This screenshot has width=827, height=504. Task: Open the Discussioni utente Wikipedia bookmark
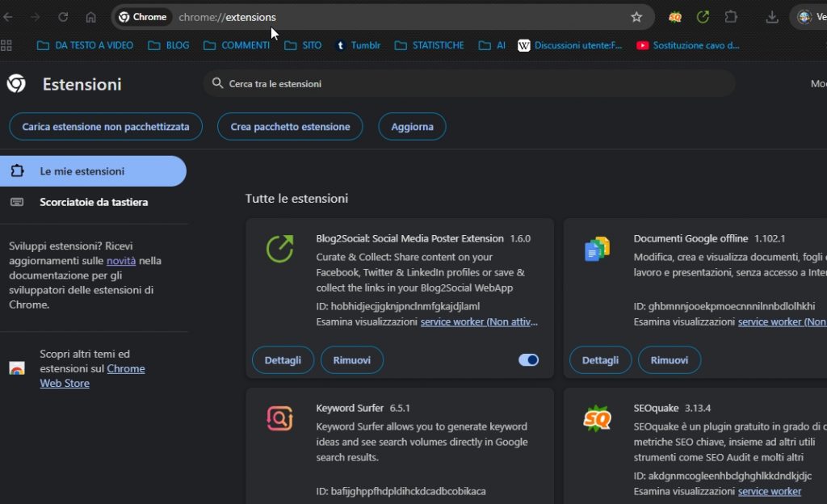click(x=570, y=45)
